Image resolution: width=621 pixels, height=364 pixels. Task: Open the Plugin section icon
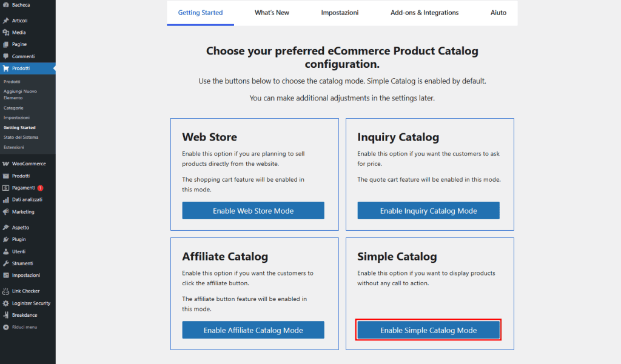[7, 239]
